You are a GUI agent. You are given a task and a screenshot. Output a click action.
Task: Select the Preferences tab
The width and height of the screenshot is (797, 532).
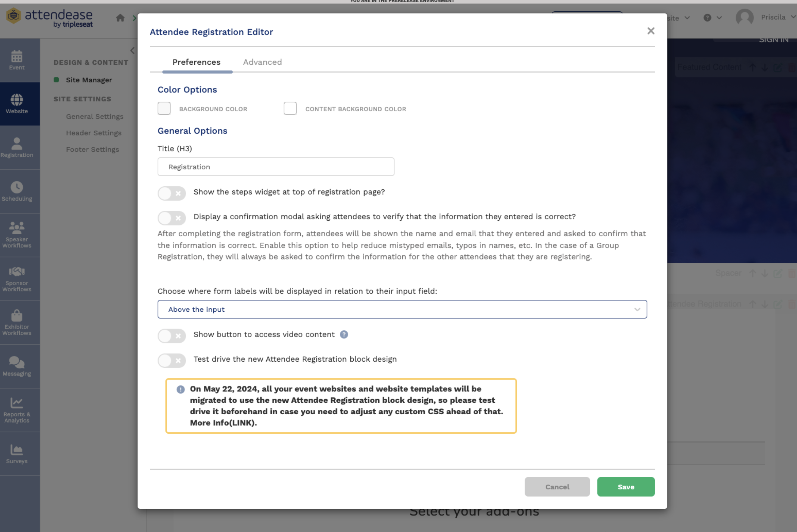click(196, 62)
